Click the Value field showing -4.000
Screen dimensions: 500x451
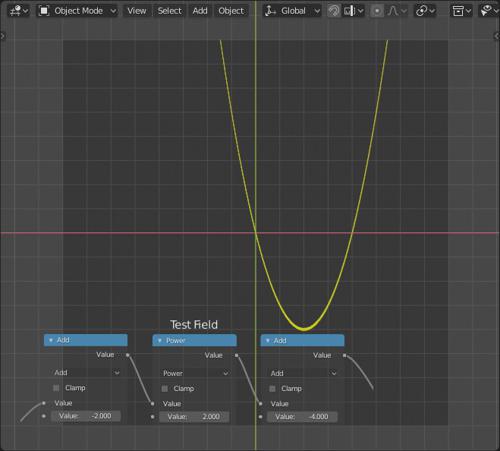302,417
